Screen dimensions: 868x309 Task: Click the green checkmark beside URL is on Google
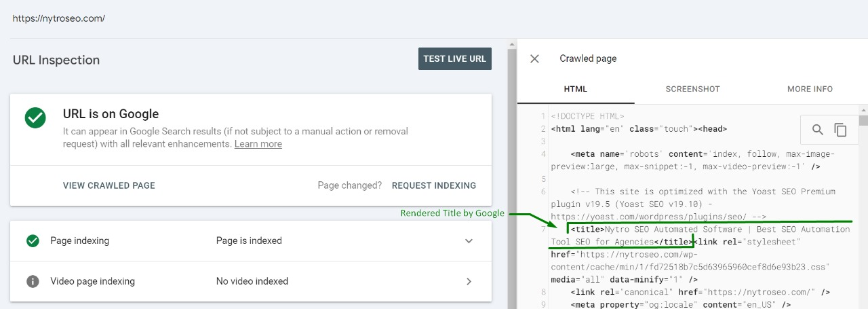(x=35, y=117)
